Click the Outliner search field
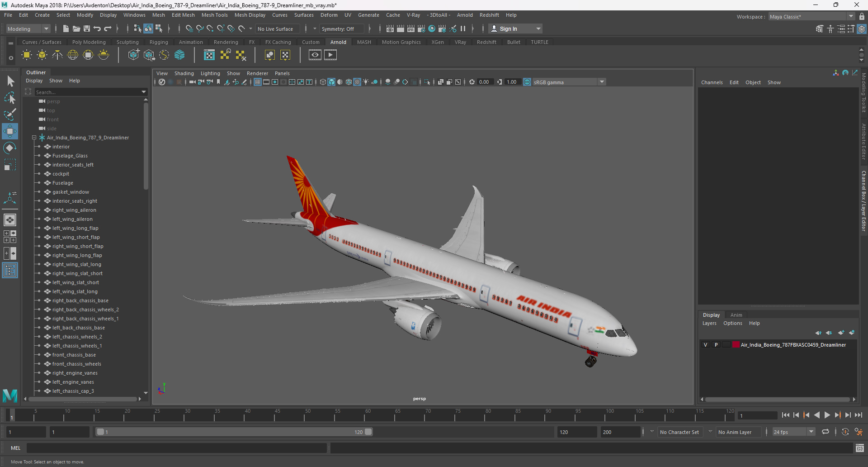Screen dimensions: 868x467 tap(88, 92)
